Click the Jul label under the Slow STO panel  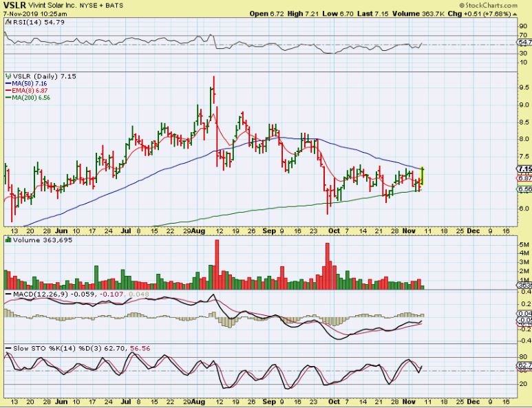[126, 402]
